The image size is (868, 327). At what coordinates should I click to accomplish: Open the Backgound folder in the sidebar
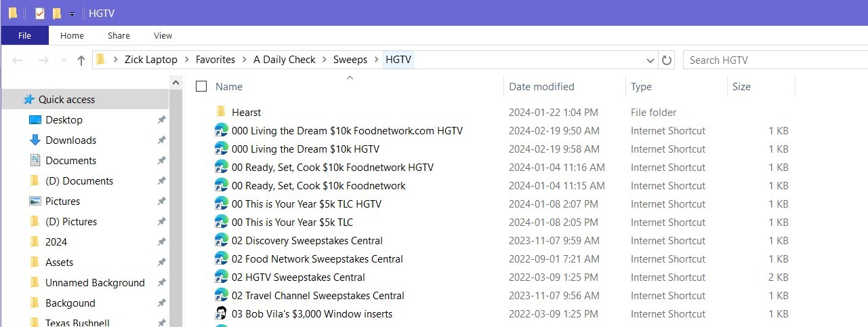click(70, 303)
